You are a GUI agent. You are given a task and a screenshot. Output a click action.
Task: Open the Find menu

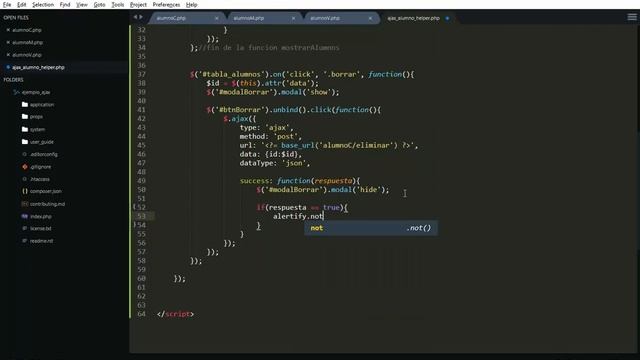coord(65,5)
